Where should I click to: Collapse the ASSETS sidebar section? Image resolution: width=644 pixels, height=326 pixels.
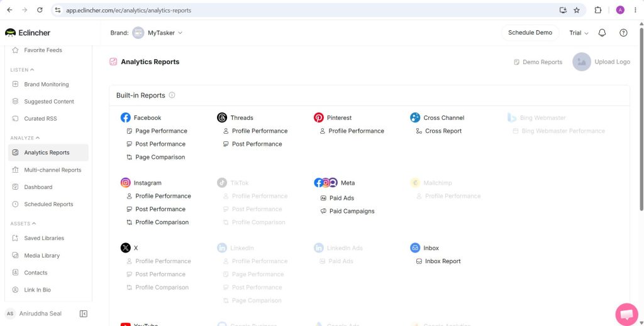click(x=23, y=224)
